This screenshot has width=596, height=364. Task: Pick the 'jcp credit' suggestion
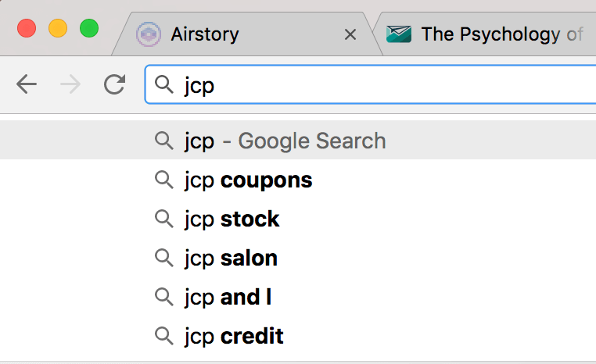click(x=234, y=337)
